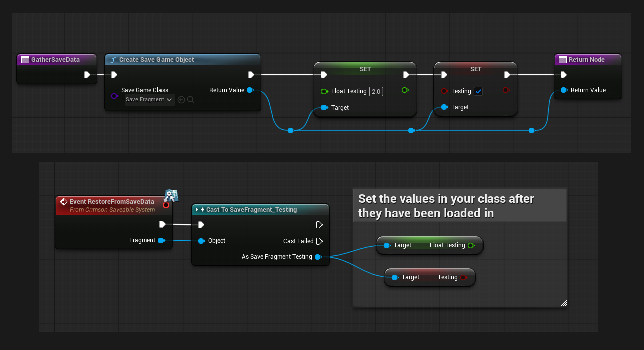Viewport: 644px width, 350px height.
Task: Open the Save Fragment class dropdown
Action: (x=149, y=100)
